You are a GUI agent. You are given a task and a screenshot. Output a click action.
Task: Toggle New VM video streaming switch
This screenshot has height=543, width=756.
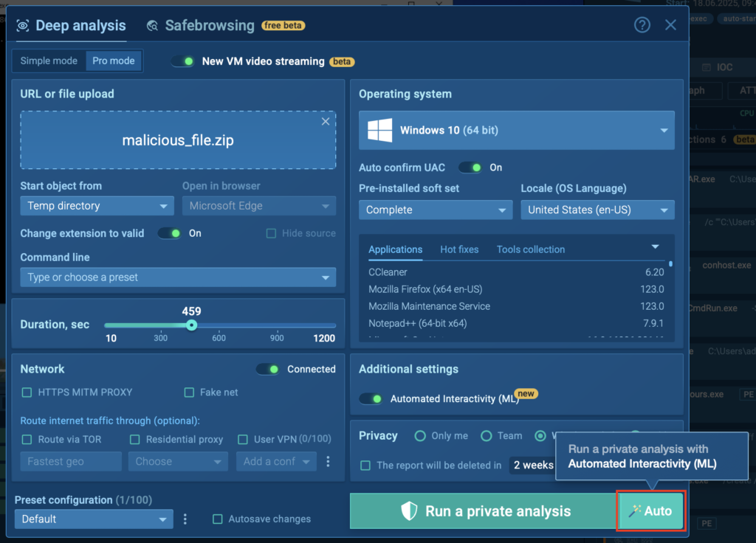pyautogui.click(x=183, y=61)
